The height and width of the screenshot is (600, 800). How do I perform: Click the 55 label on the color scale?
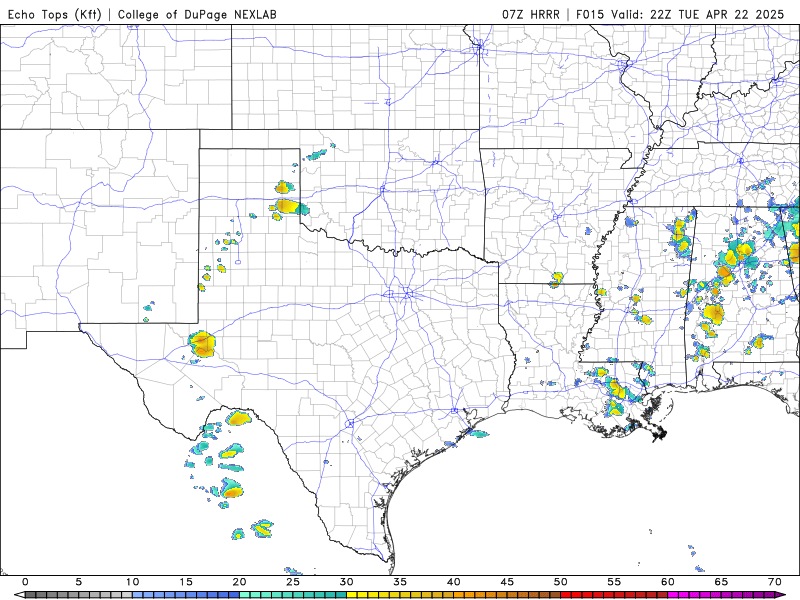[614, 582]
